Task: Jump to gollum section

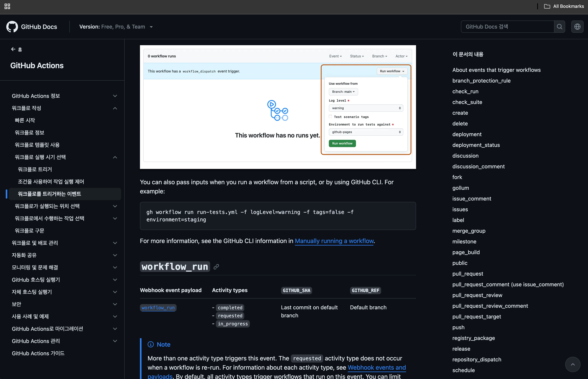Action: pyautogui.click(x=461, y=188)
